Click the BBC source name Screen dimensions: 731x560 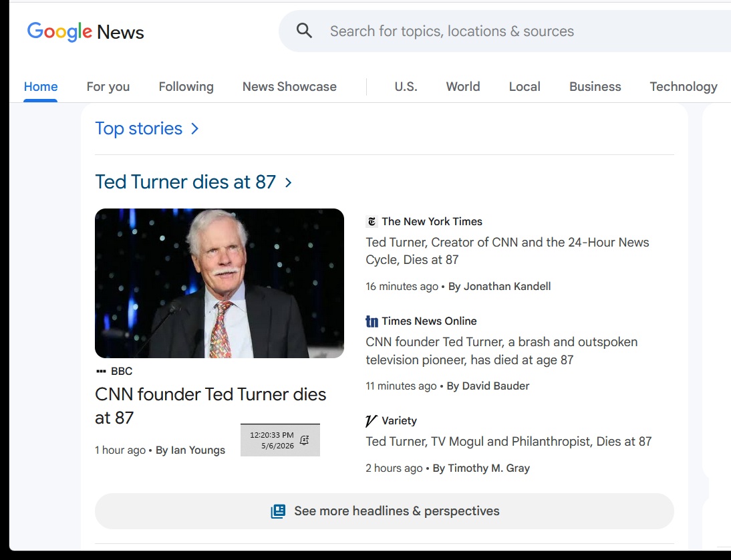click(122, 371)
